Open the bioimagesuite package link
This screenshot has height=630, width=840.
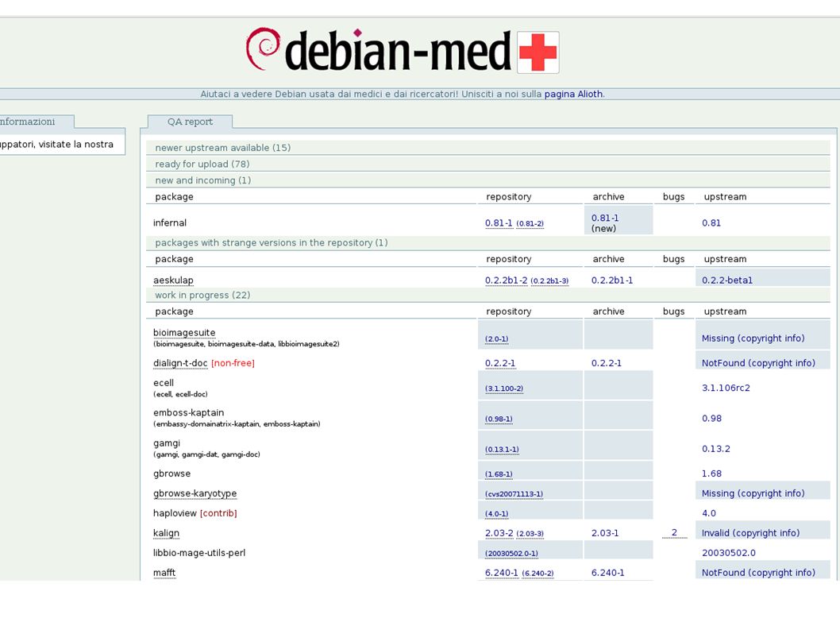point(184,332)
